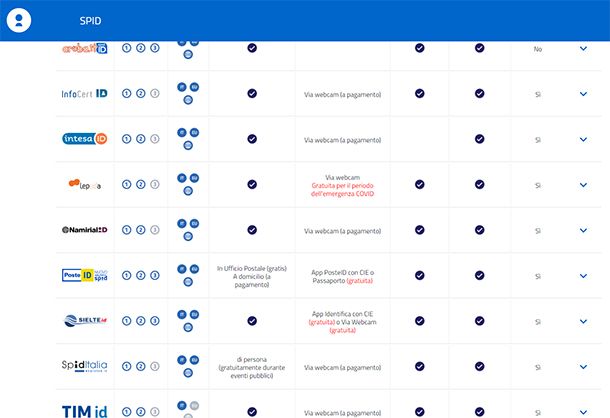Open the Aruba ID provider logo
The width and height of the screenshot is (610, 418).
[x=84, y=48]
